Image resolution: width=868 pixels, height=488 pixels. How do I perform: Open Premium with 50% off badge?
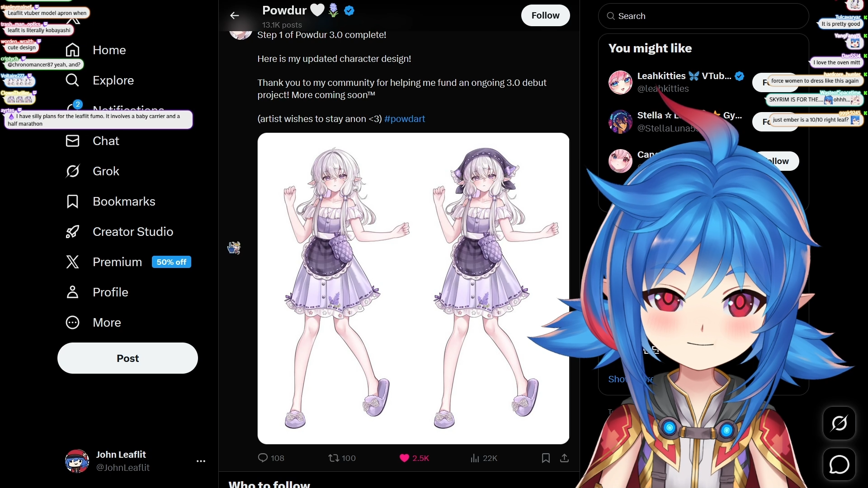(128, 262)
